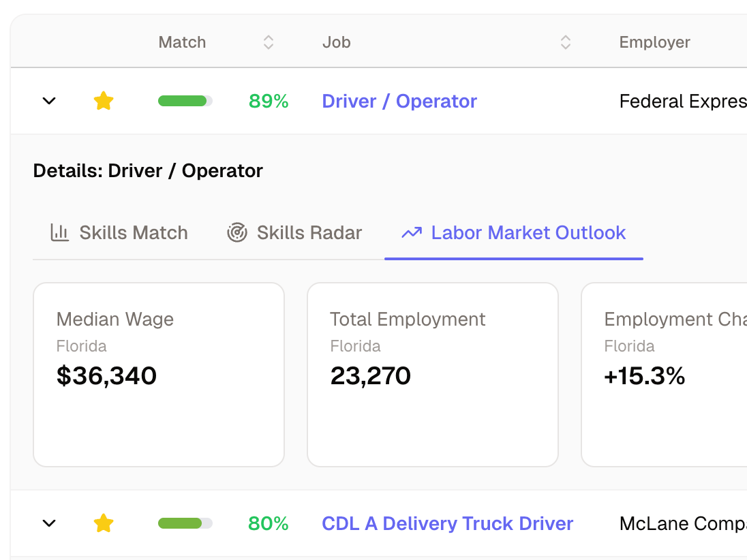Open the Skills Radar tab
Screen dimensions: 747x560
(294, 232)
